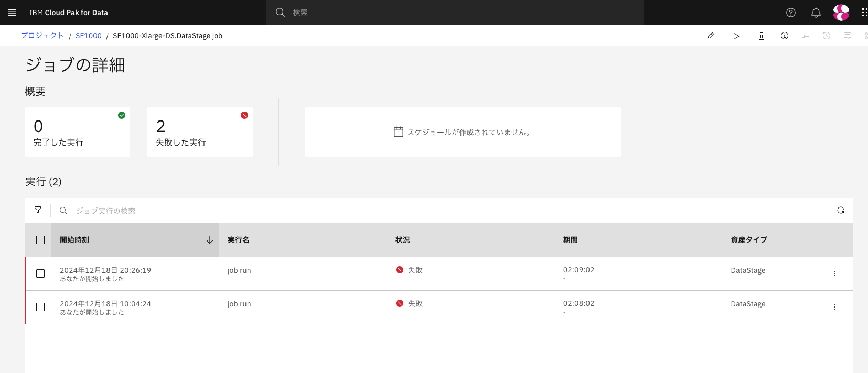Open the information panel icon
Screen dimensions: 868x373
[x=785, y=36]
